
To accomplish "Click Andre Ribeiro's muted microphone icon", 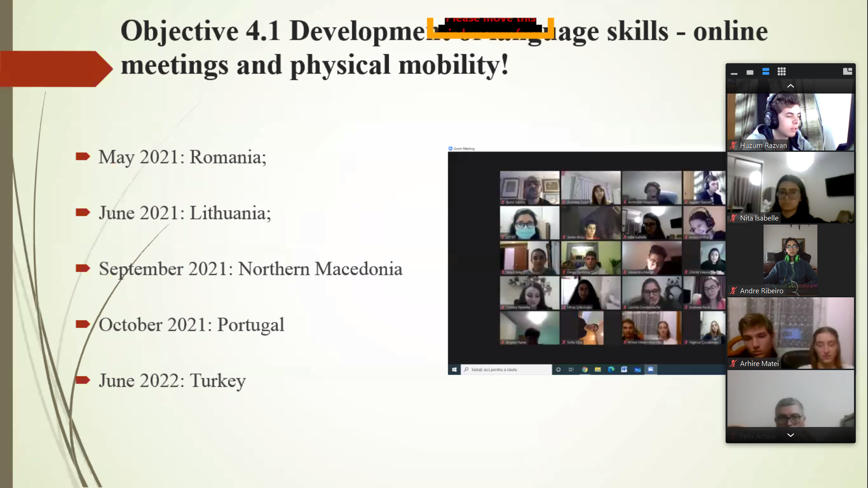I will [733, 291].
